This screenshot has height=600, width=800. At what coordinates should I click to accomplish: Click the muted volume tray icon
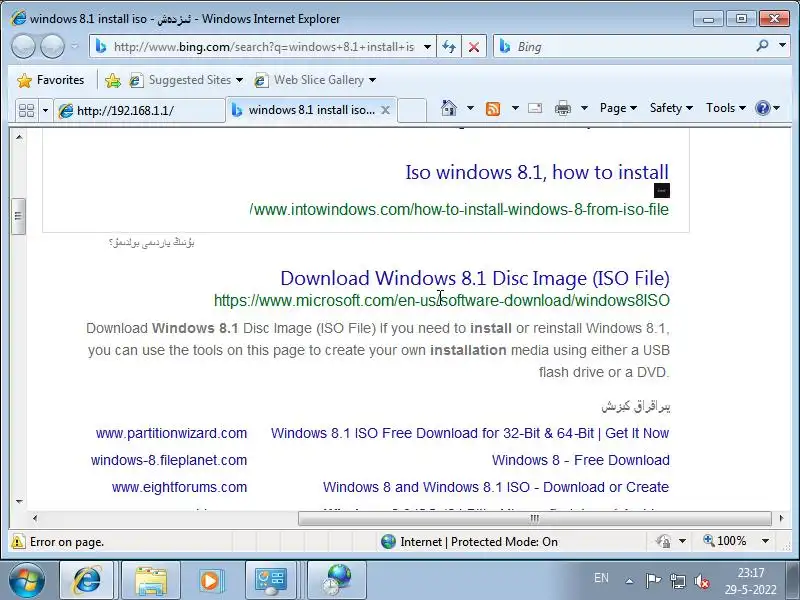point(703,581)
